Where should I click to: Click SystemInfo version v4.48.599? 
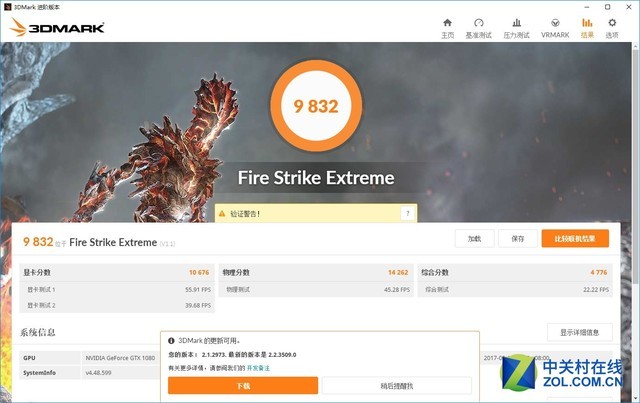point(98,372)
